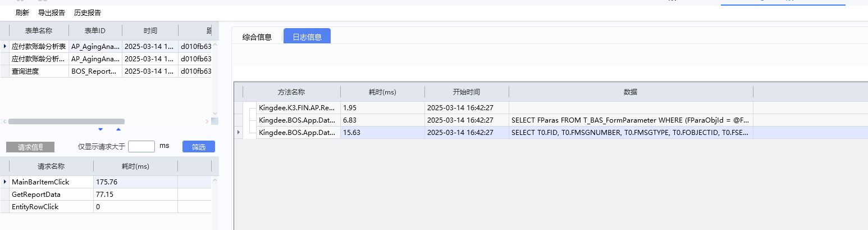This screenshot has width=868, height=230.
Task: Click the form list horizontal scrollbar thumb
Action: pyautogui.click(x=66, y=121)
